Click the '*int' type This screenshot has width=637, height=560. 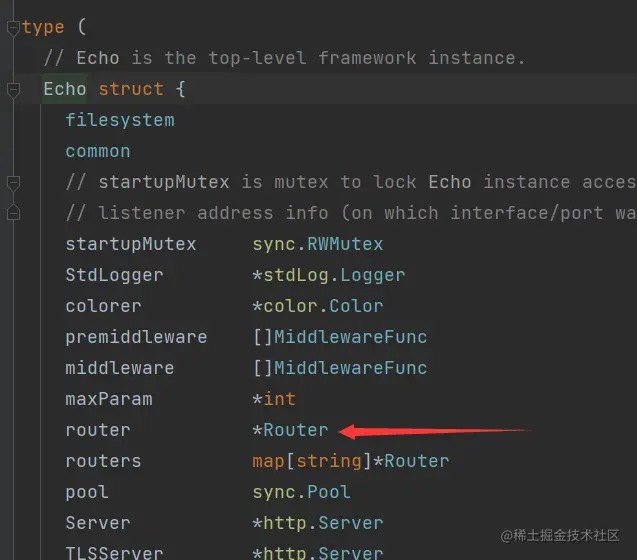coord(274,399)
